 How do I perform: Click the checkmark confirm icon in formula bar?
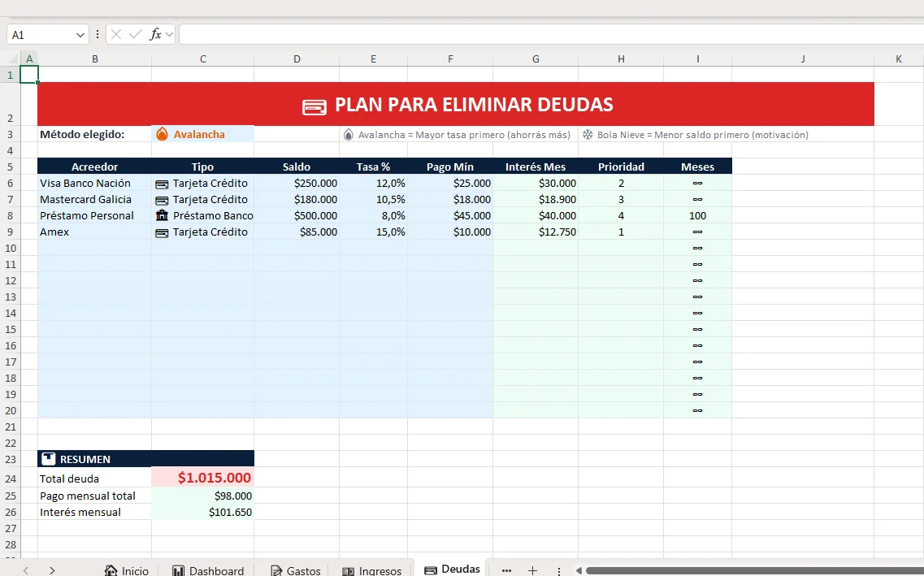click(135, 34)
